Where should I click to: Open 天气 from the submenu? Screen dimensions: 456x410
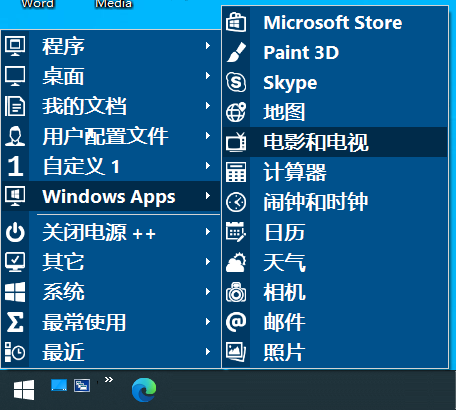pyautogui.click(x=335, y=262)
